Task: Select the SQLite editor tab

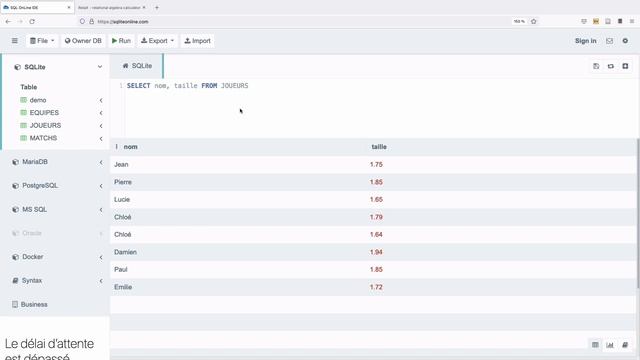Action: coord(137,66)
